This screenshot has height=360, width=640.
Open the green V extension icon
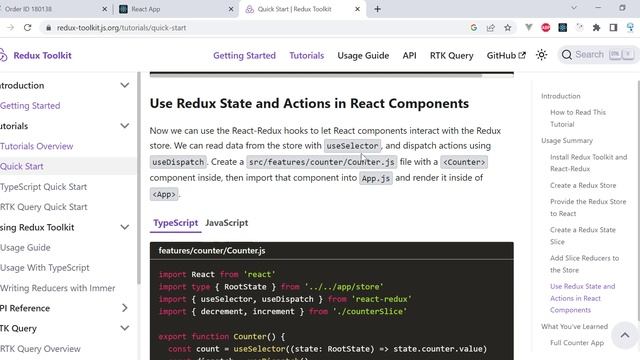[x=529, y=28]
